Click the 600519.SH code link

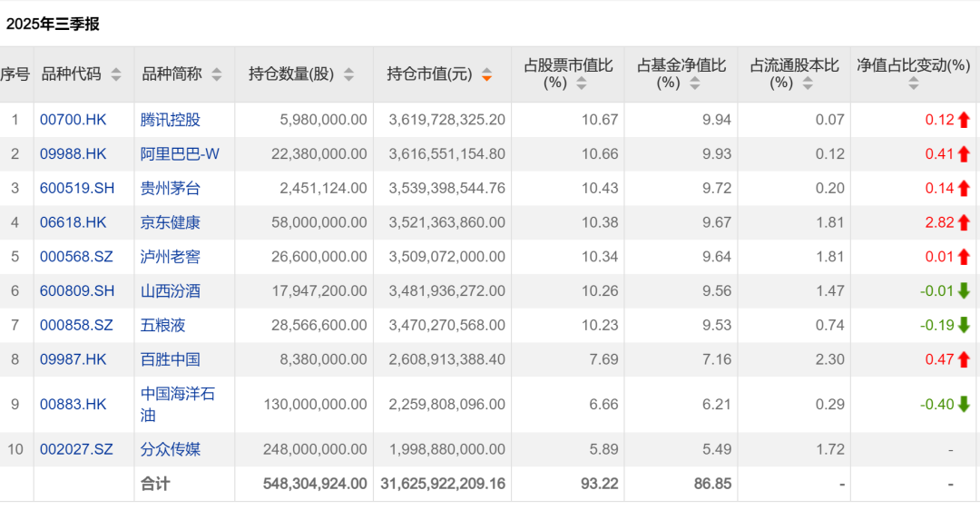77,189
